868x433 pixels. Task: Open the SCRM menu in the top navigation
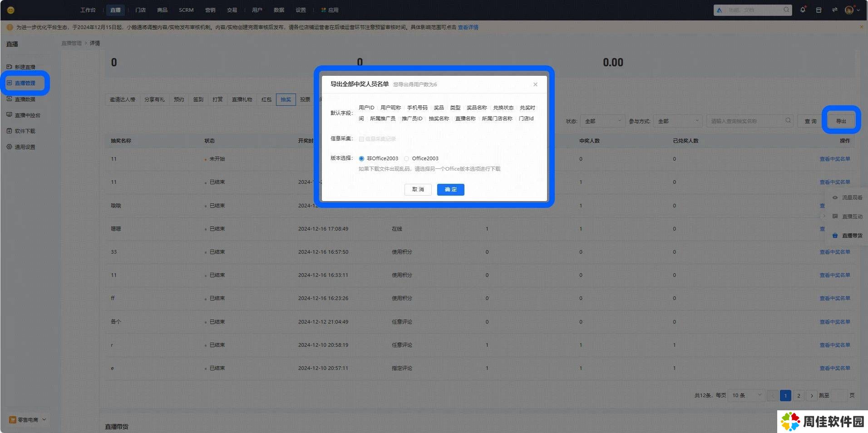[186, 10]
